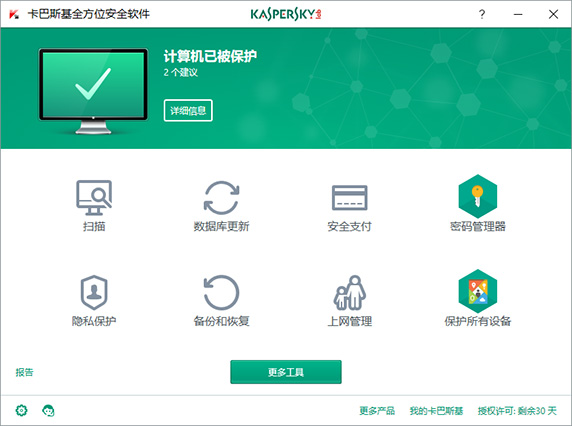The image size is (572, 426).
Task: Open 保护所有设备 protect all devices icon
Action: click(x=478, y=291)
